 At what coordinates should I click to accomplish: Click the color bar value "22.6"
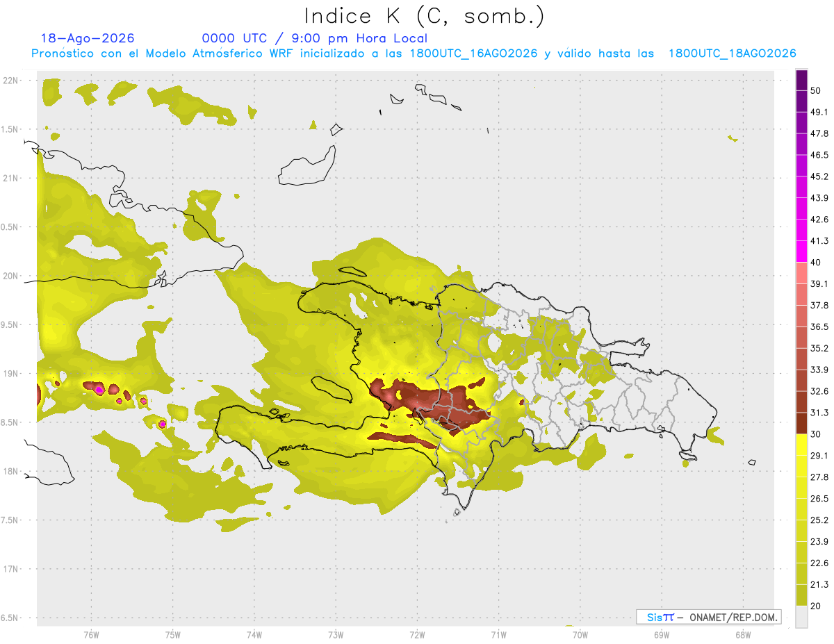[819, 563]
